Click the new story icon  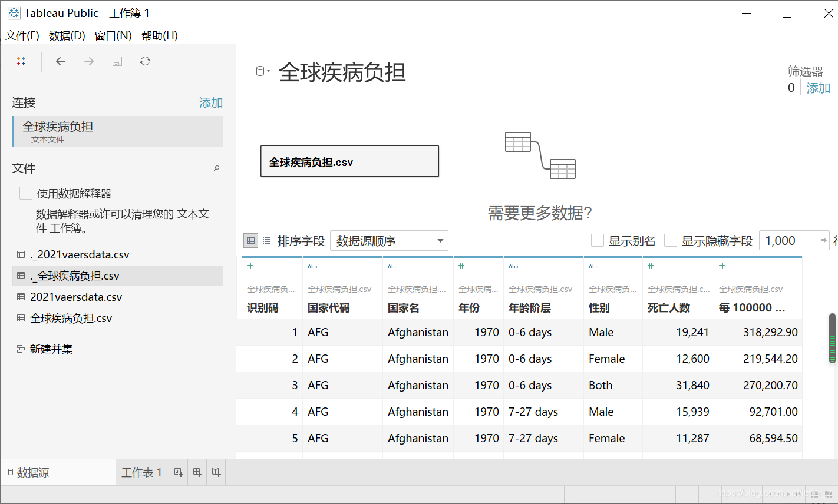click(x=216, y=472)
